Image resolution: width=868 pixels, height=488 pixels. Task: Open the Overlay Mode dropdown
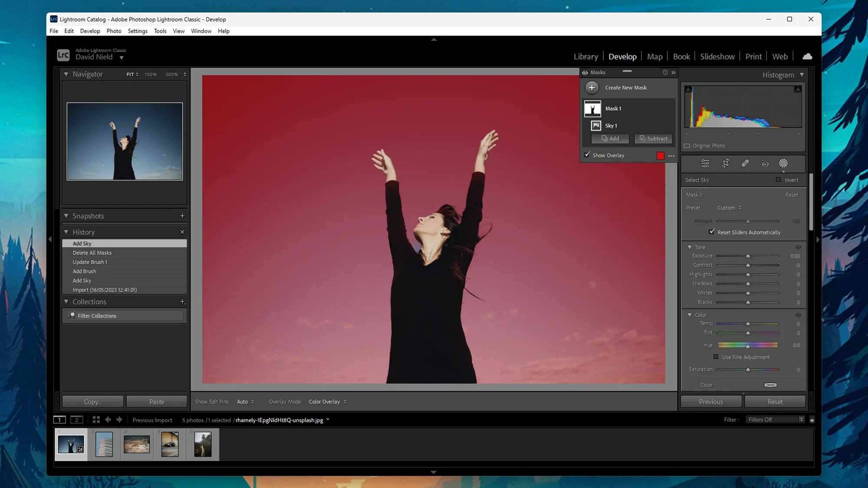(x=327, y=401)
